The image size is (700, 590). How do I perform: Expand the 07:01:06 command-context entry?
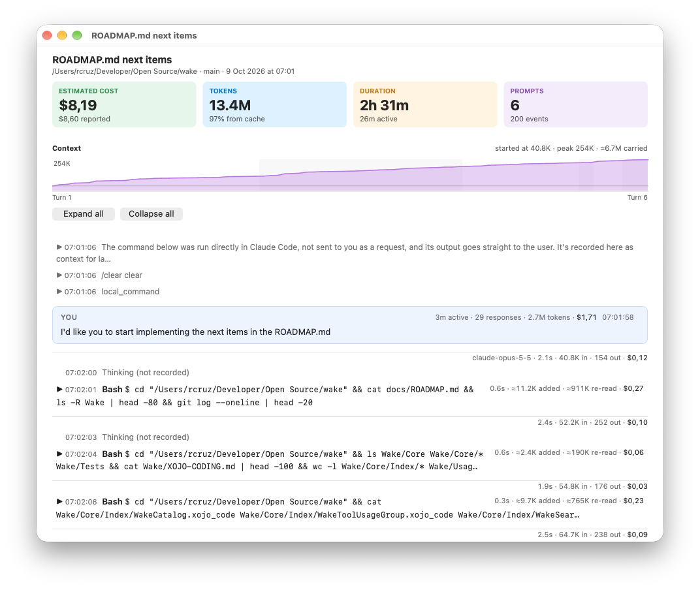[59, 247]
